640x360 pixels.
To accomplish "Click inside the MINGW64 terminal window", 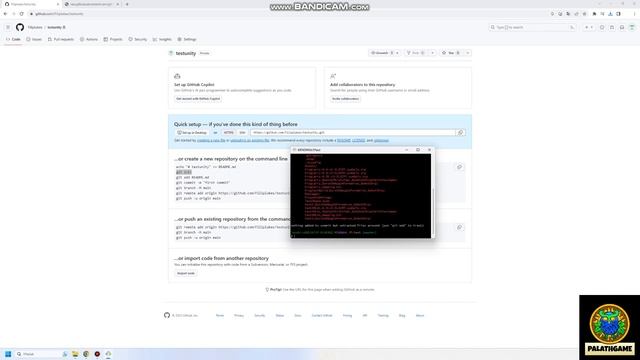I will tap(361, 195).
